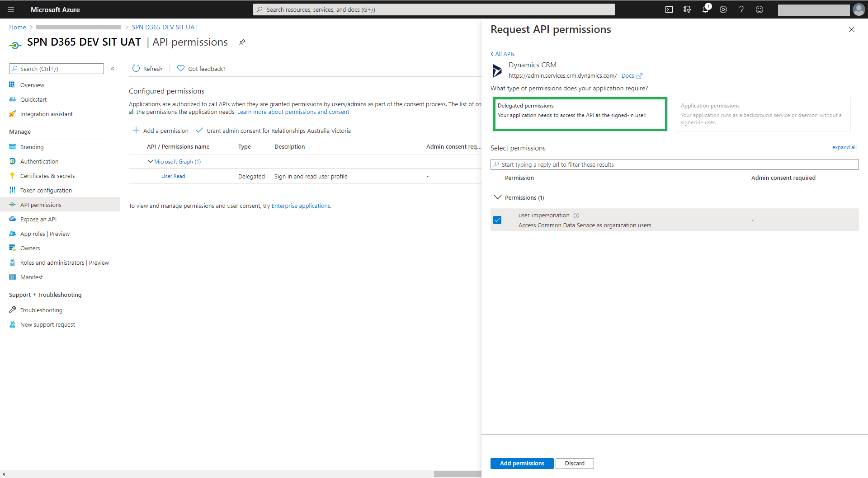Click the permissions filter search field

click(675, 164)
